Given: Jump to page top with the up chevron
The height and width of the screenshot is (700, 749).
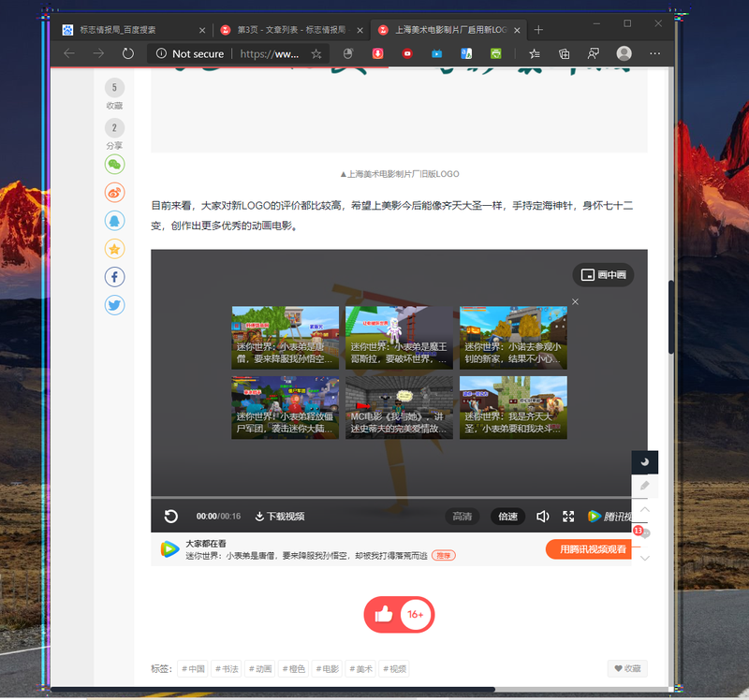Looking at the screenshot, I should (x=645, y=509).
